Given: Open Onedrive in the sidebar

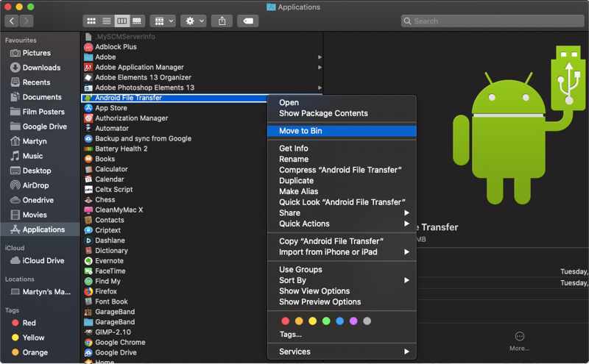Looking at the screenshot, I should [40, 200].
